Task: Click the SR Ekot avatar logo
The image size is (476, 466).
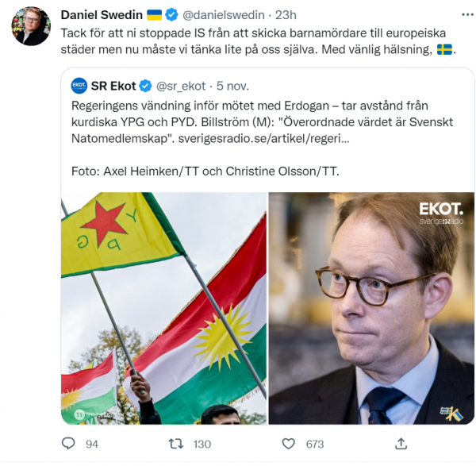Action: tap(79, 86)
